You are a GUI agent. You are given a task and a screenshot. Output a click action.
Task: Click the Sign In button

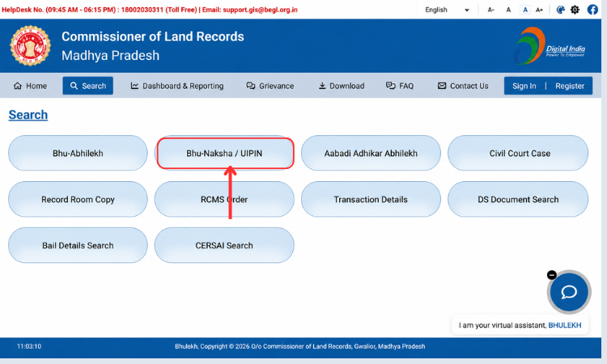click(x=524, y=86)
